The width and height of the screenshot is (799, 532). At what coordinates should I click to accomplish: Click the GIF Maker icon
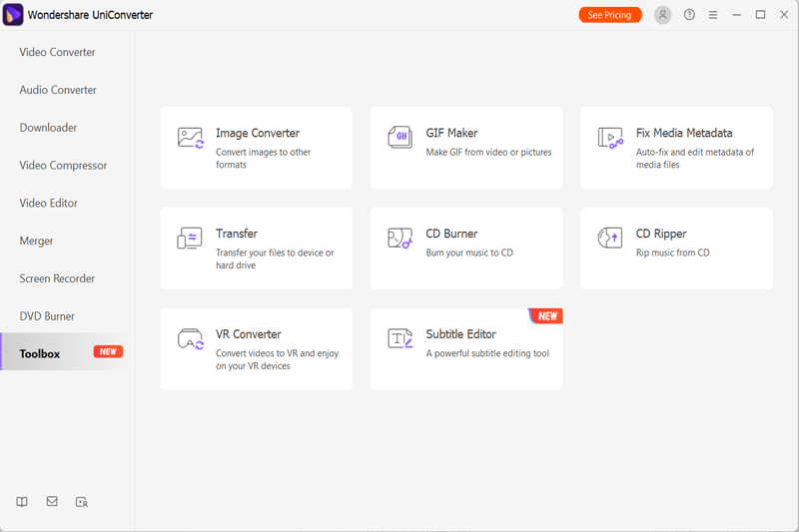click(x=400, y=138)
